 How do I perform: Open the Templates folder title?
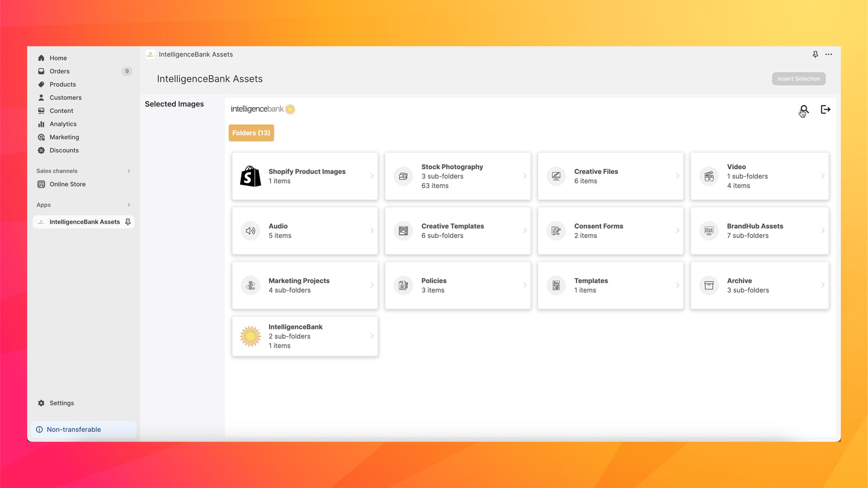[x=591, y=281]
